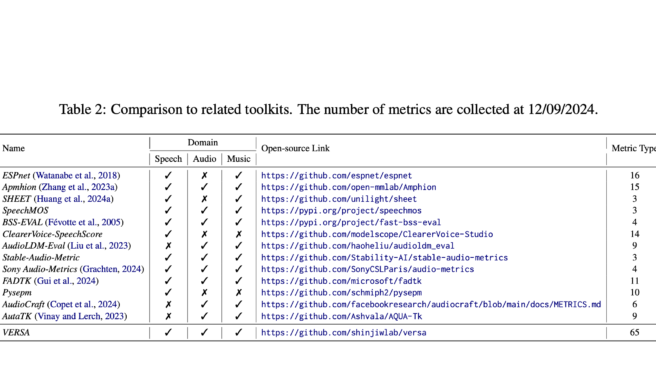Follow the Watanabe et al., 2018 citation
The width and height of the screenshot is (656, 369).
click(77, 176)
